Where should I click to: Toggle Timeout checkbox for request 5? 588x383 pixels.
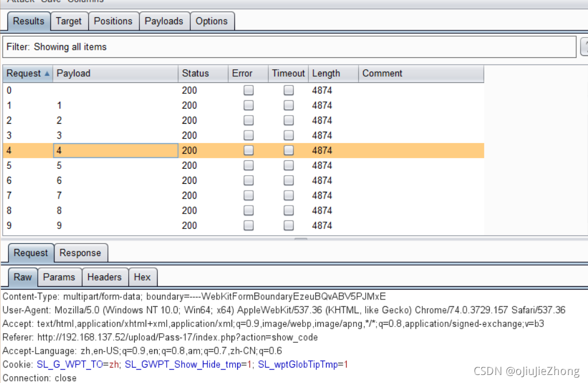(288, 165)
